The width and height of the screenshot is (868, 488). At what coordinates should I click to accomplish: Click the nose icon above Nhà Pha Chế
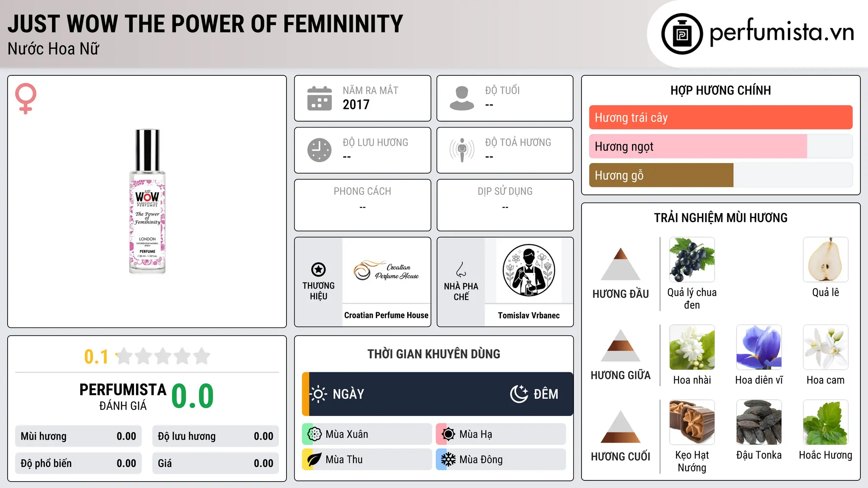461,269
